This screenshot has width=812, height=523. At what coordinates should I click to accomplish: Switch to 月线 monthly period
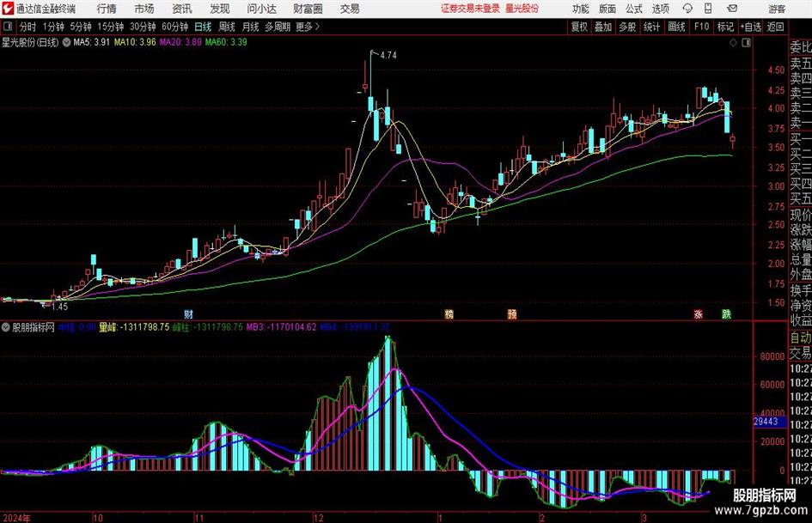click(x=251, y=27)
